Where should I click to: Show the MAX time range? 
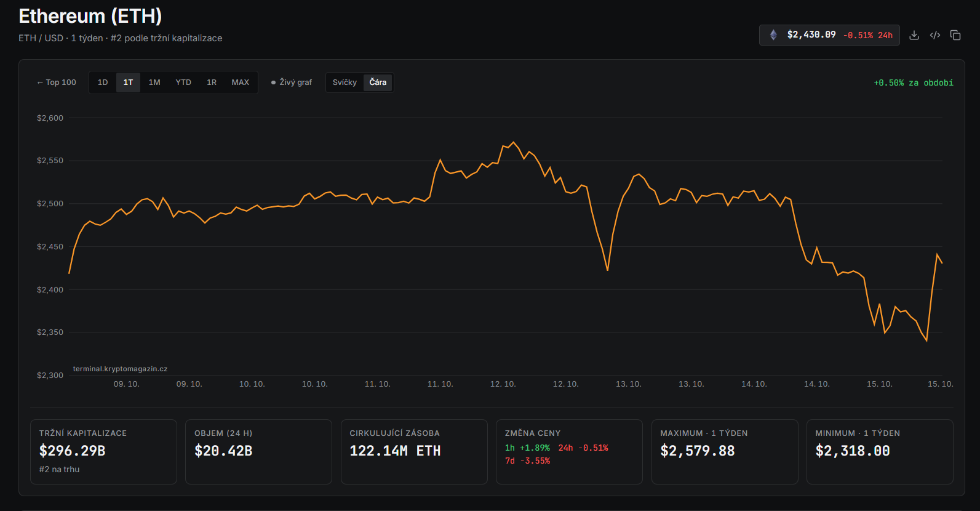[x=241, y=82]
